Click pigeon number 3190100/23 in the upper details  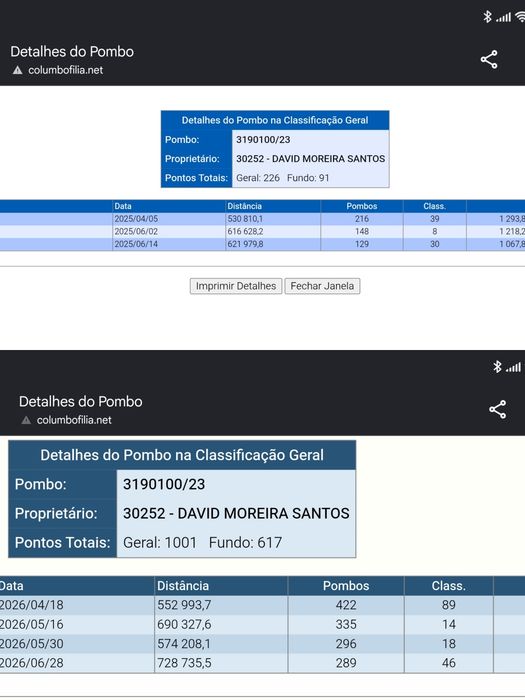point(263,140)
